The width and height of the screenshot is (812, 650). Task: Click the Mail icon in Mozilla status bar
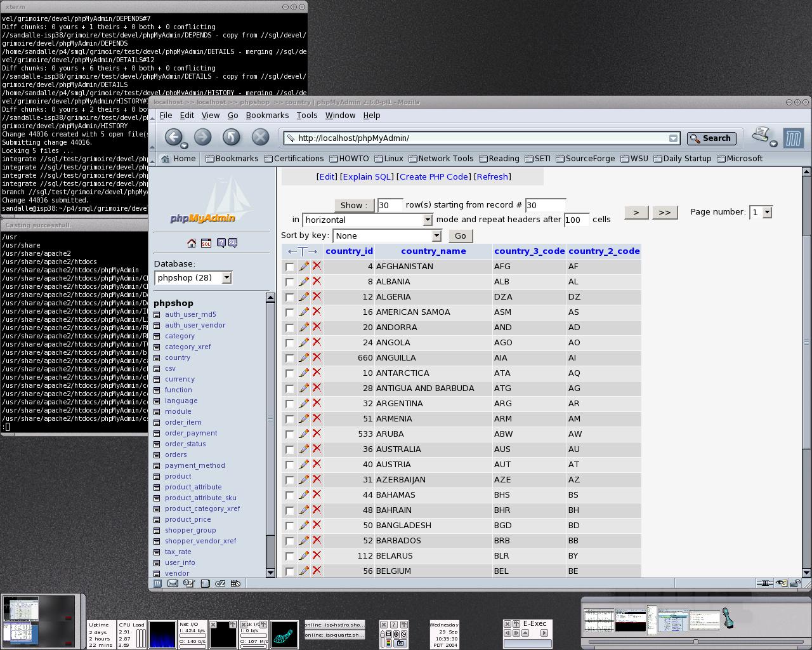(173, 583)
